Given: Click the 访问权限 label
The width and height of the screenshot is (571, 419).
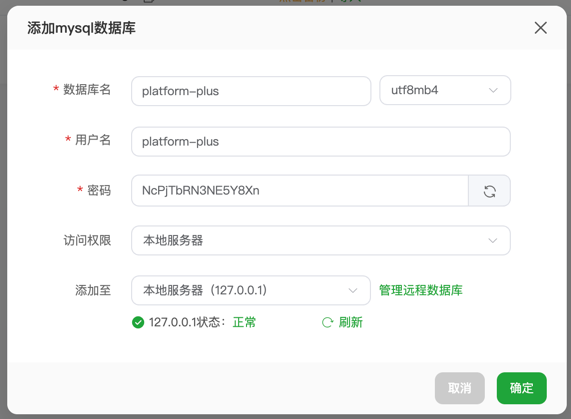Looking at the screenshot, I should point(87,240).
